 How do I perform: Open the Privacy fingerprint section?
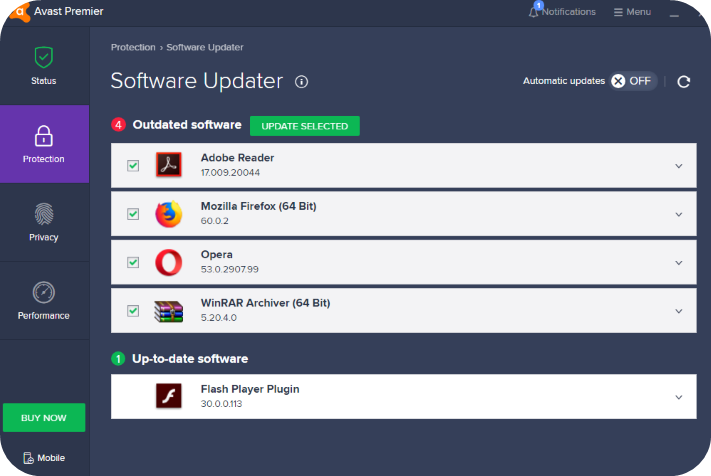point(44,222)
